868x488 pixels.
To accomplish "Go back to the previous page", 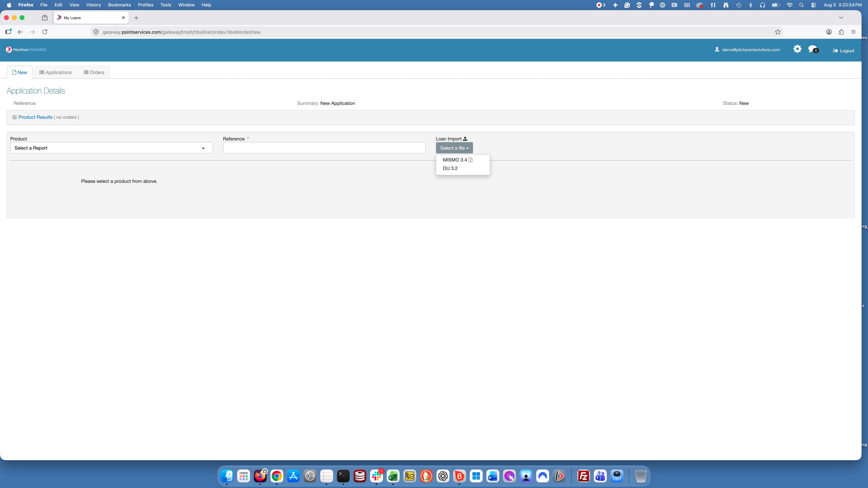I will tap(21, 32).
